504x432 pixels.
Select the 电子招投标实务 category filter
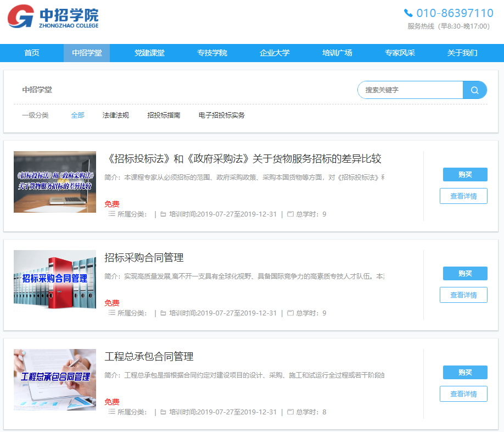pyautogui.click(x=222, y=115)
